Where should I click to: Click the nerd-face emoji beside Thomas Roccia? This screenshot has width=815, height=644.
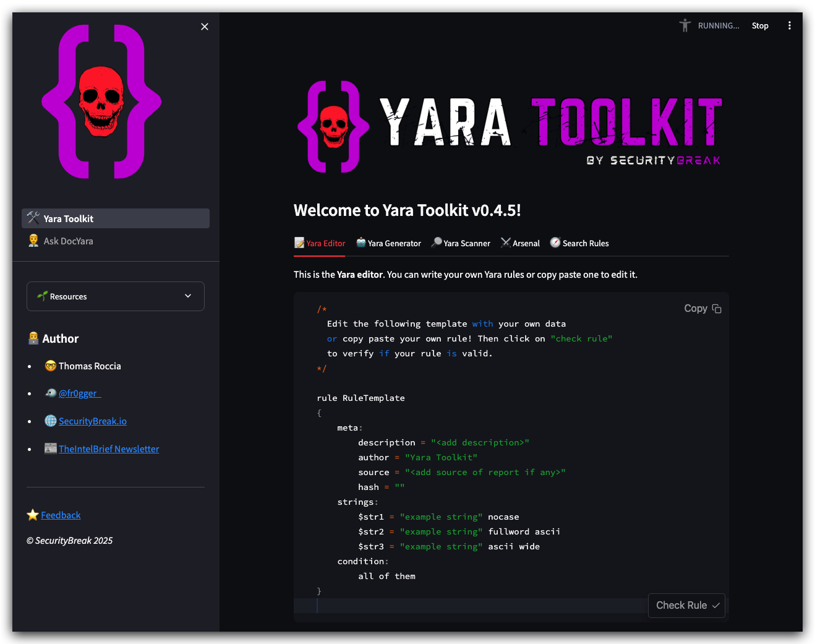tap(51, 366)
